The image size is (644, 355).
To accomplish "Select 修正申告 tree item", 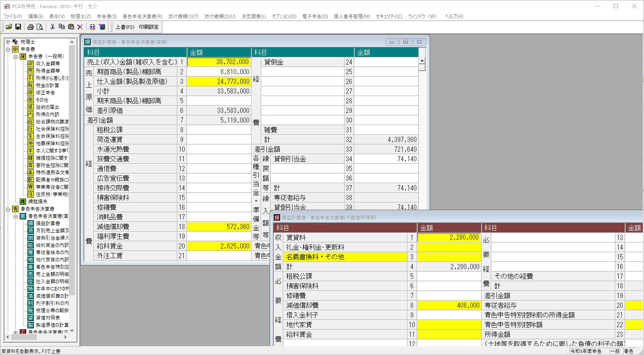I will 46,92.
